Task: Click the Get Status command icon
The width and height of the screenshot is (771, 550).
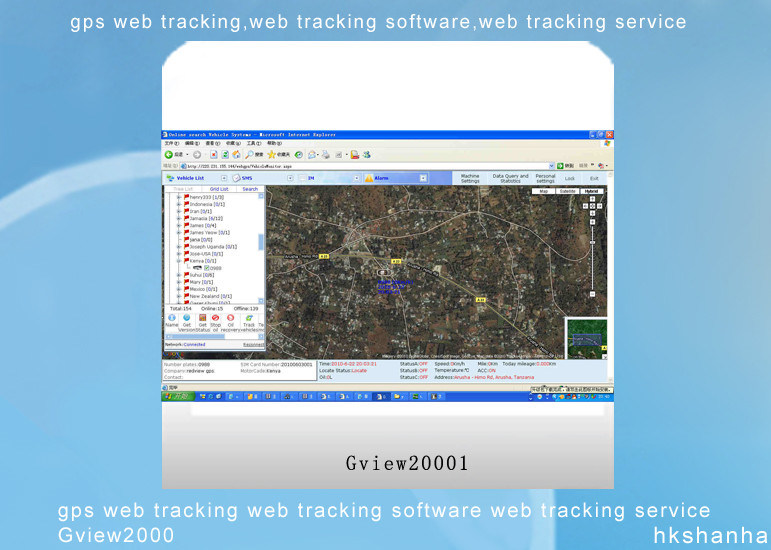Action: tap(201, 318)
